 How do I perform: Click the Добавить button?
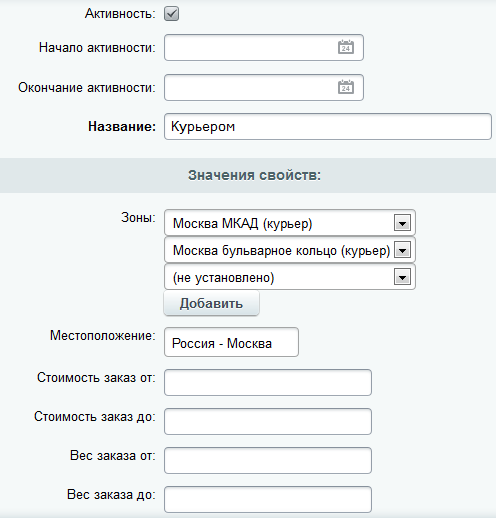[x=211, y=303]
